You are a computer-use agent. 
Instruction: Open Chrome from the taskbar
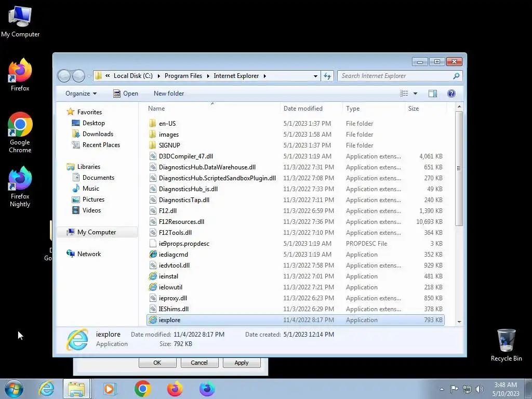(x=142, y=389)
